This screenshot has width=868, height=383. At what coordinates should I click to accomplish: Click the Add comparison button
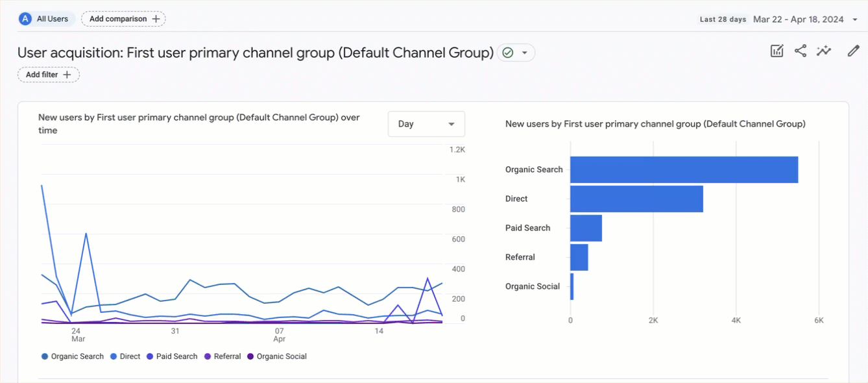tap(123, 19)
